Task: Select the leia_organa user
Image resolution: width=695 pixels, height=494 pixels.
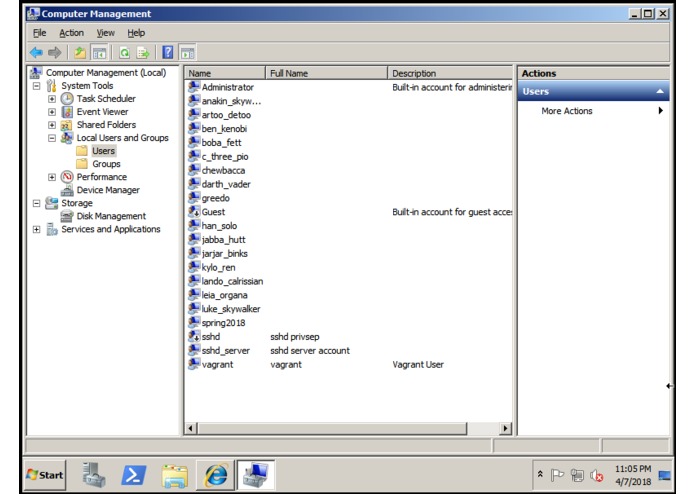Action: (x=224, y=295)
